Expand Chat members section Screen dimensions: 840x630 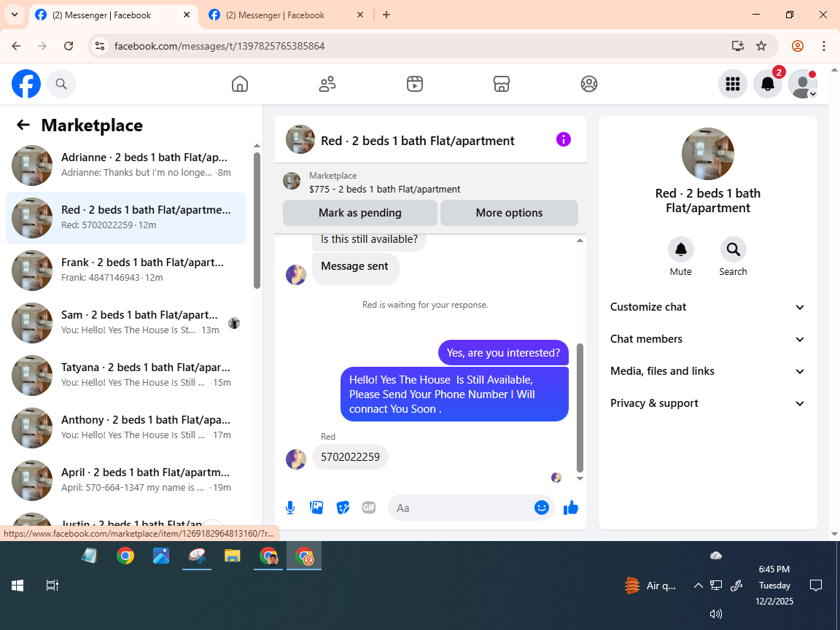[708, 339]
